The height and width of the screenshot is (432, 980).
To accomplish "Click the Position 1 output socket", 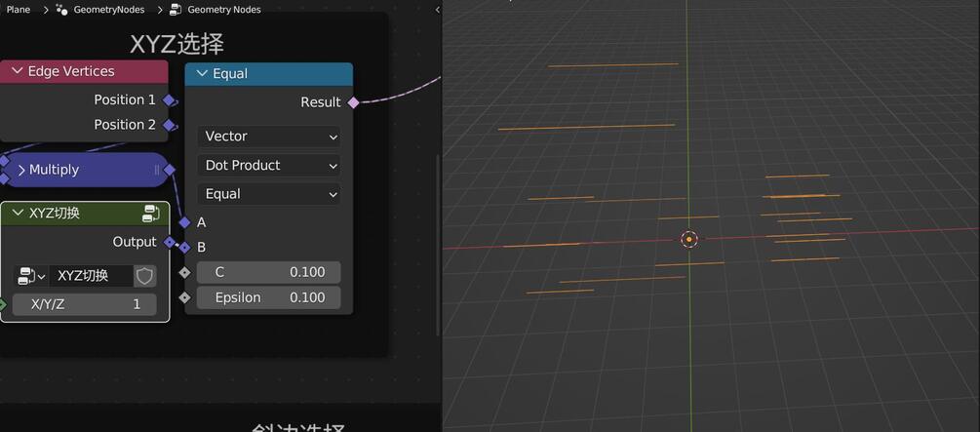I will [x=169, y=100].
